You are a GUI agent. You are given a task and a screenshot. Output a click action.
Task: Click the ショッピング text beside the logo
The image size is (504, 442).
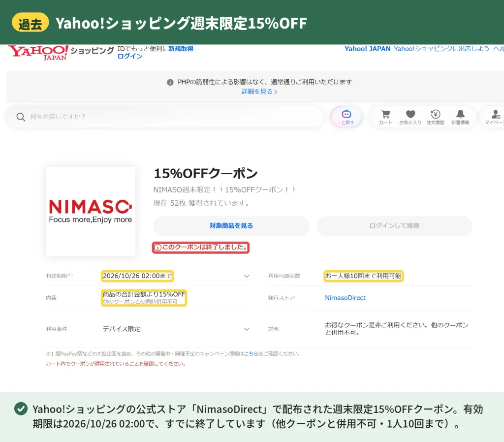(x=92, y=51)
